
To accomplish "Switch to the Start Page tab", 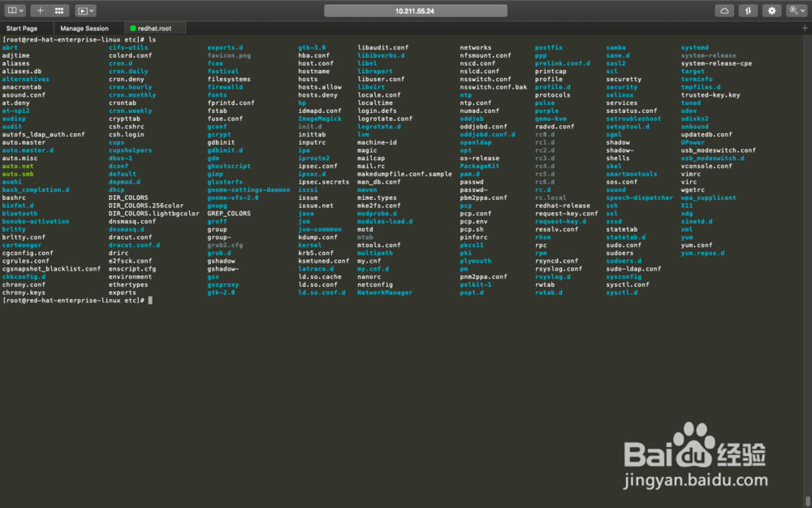I will tap(22, 28).
